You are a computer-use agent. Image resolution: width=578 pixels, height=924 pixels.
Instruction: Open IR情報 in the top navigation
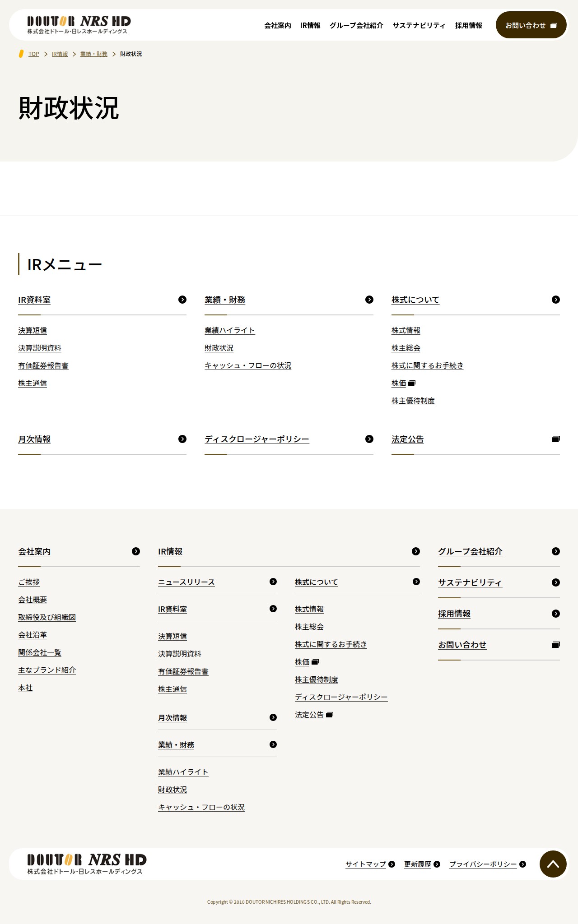point(310,26)
